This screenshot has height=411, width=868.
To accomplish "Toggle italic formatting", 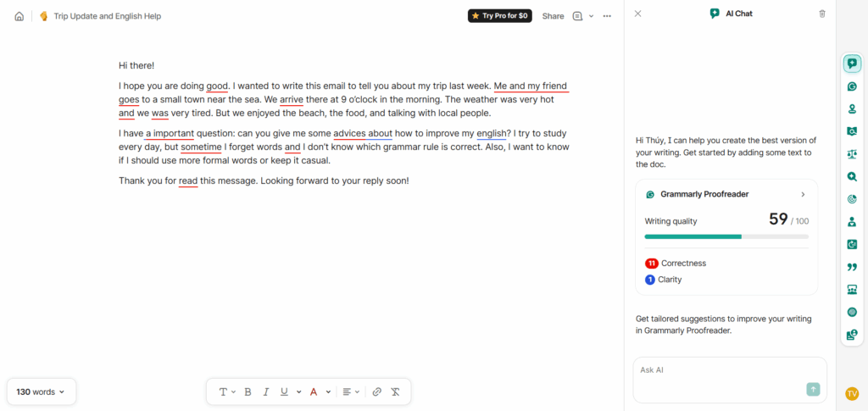I will tap(265, 392).
